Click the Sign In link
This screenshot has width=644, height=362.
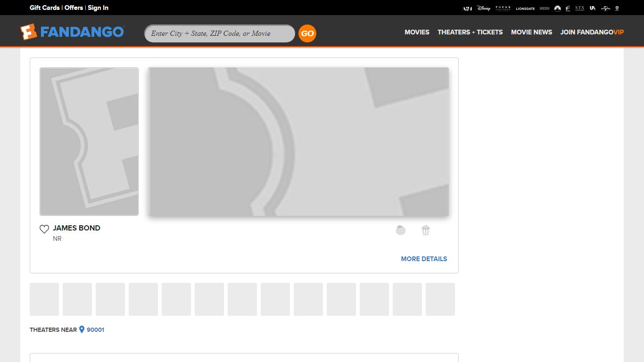(x=98, y=8)
